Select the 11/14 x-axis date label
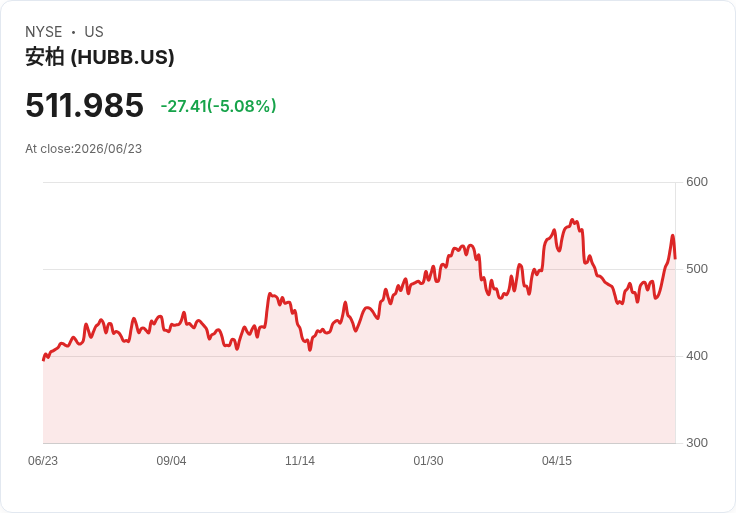Image resolution: width=736 pixels, height=513 pixels. point(300,461)
